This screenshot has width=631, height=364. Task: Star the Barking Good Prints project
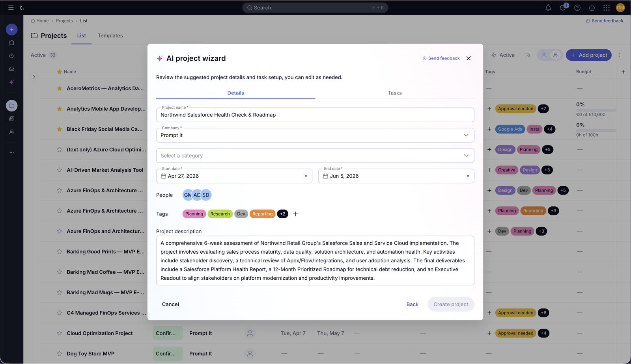(x=60, y=252)
